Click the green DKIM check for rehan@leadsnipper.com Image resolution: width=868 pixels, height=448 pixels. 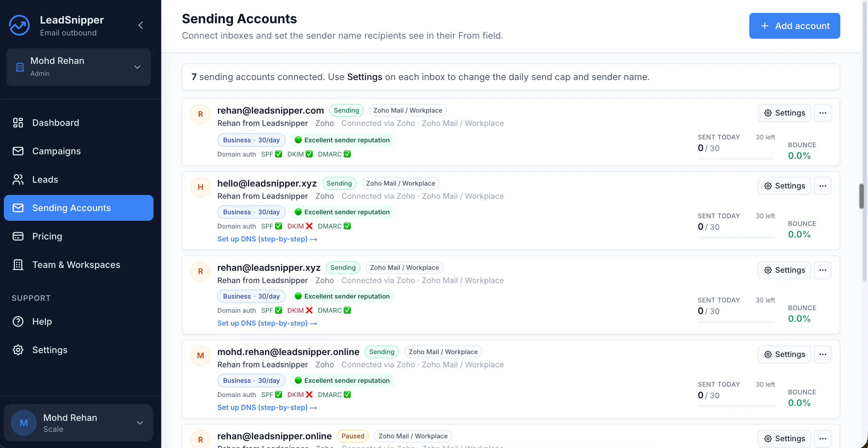(309, 154)
